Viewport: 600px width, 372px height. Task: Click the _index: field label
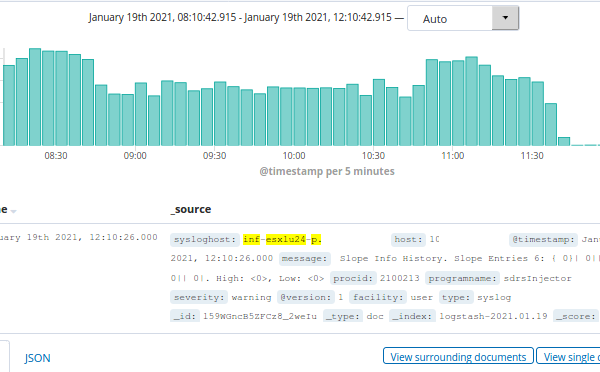click(x=412, y=317)
